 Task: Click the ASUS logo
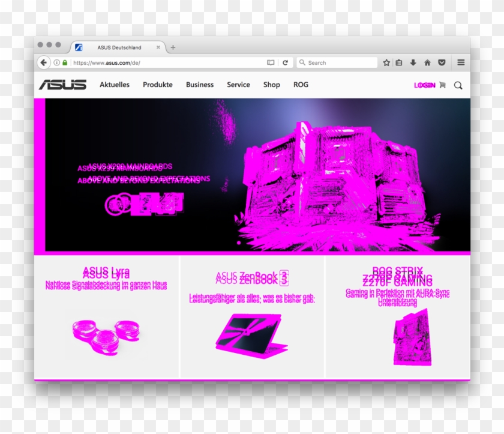pos(62,85)
